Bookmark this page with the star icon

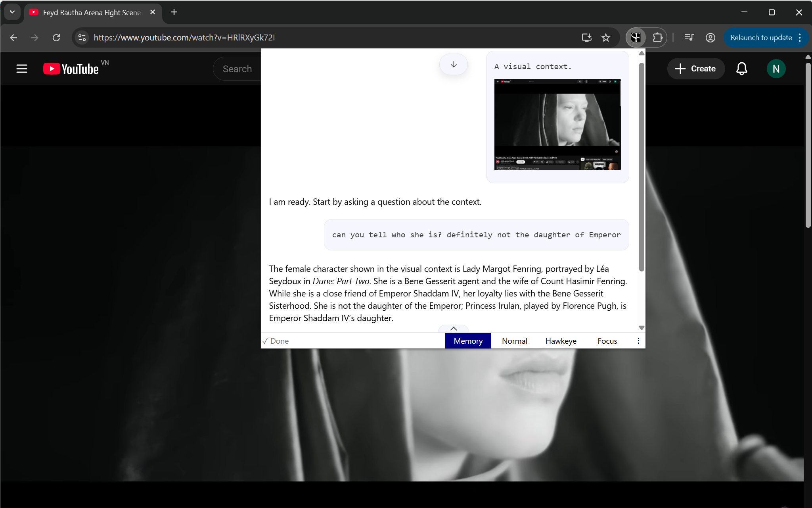605,38
